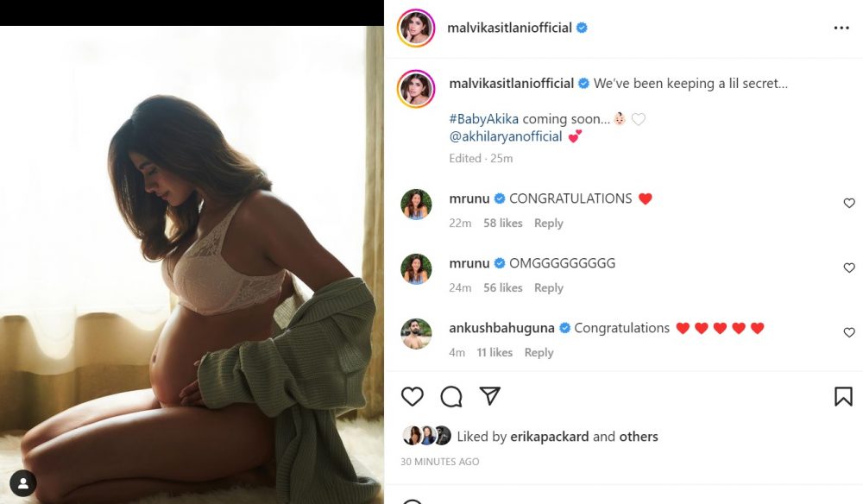This screenshot has width=863, height=504.
Task: Like mrunu's OMGGGGGGGGG comment
Action: point(848,268)
